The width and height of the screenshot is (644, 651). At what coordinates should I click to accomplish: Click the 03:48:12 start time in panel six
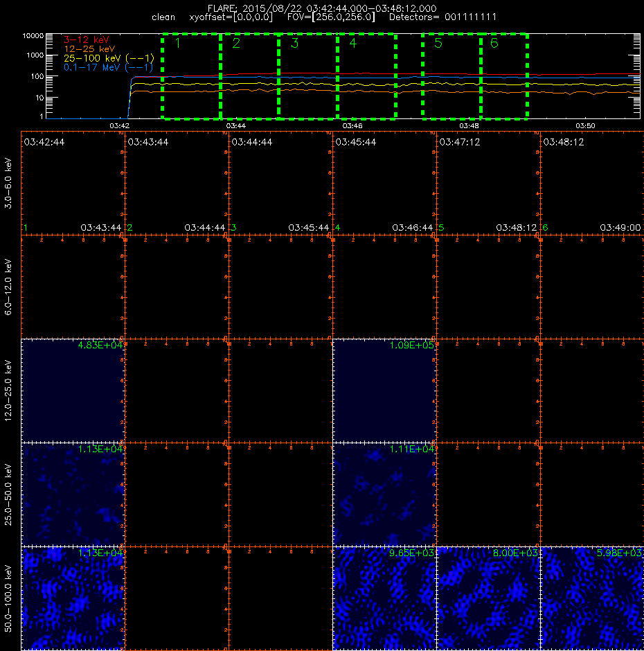(x=564, y=143)
